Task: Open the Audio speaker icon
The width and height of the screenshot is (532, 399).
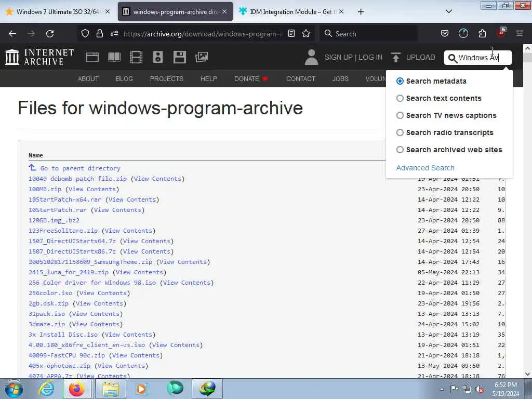Action: (x=158, y=57)
